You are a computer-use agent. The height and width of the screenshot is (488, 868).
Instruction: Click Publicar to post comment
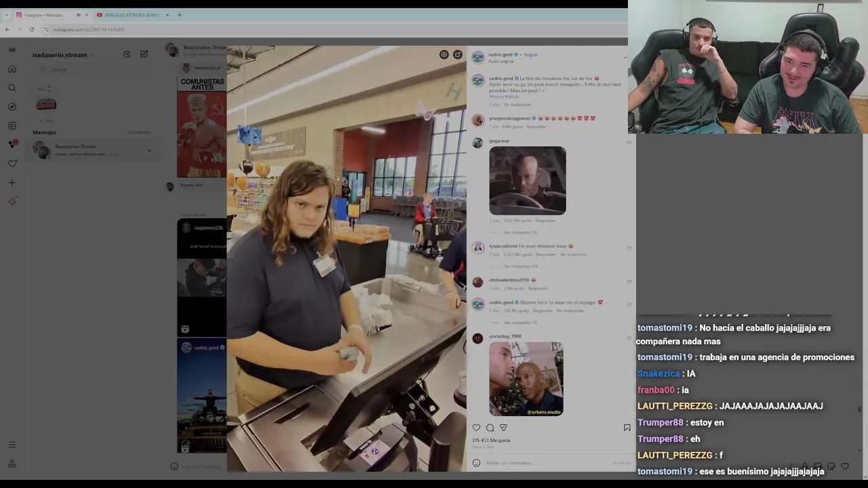(622, 463)
